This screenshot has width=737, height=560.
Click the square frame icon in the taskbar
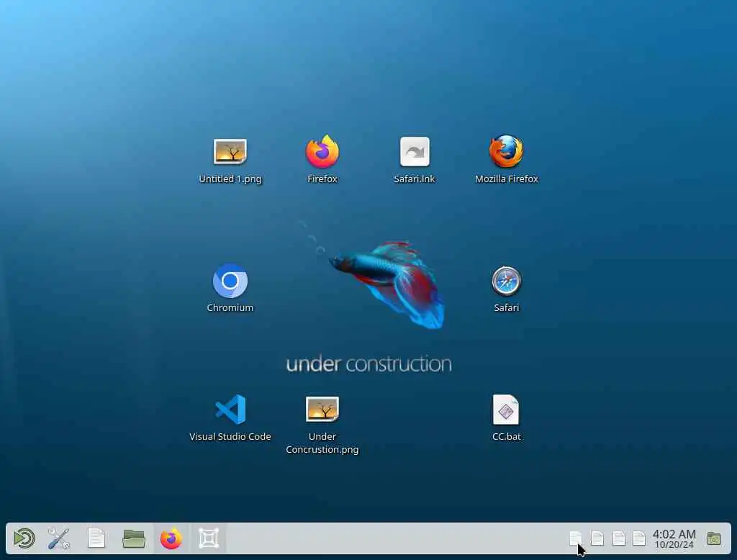[209, 538]
